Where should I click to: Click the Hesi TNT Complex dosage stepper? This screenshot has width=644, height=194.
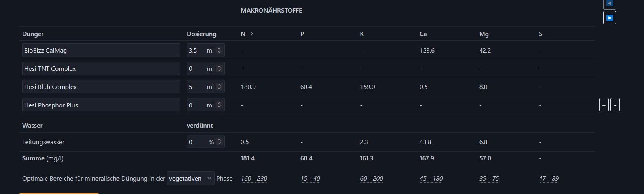pyautogui.click(x=219, y=68)
